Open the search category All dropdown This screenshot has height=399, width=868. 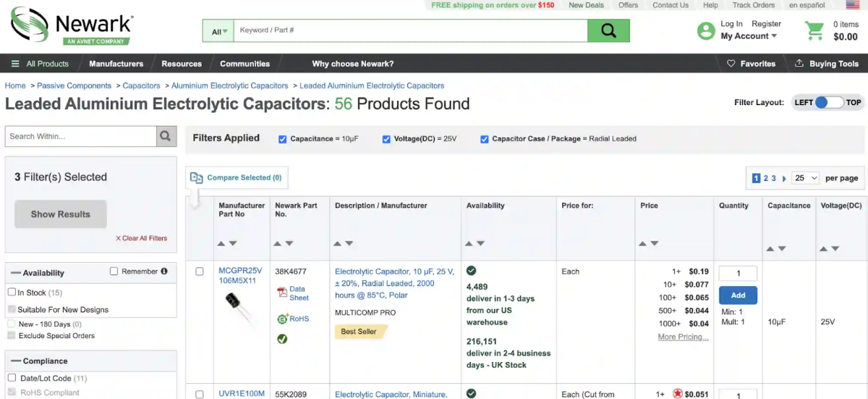(x=220, y=31)
